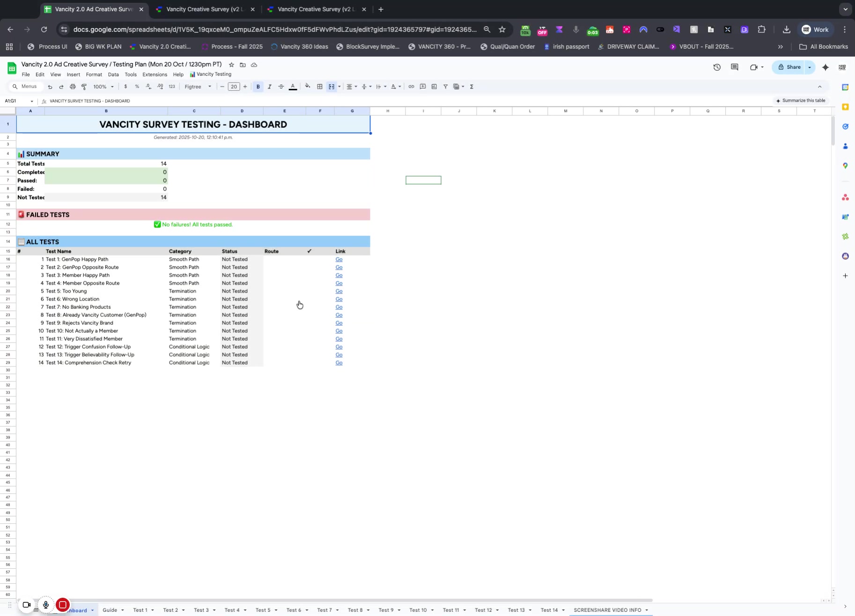Toggle italic formatting
855x616 pixels.
point(270,87)
